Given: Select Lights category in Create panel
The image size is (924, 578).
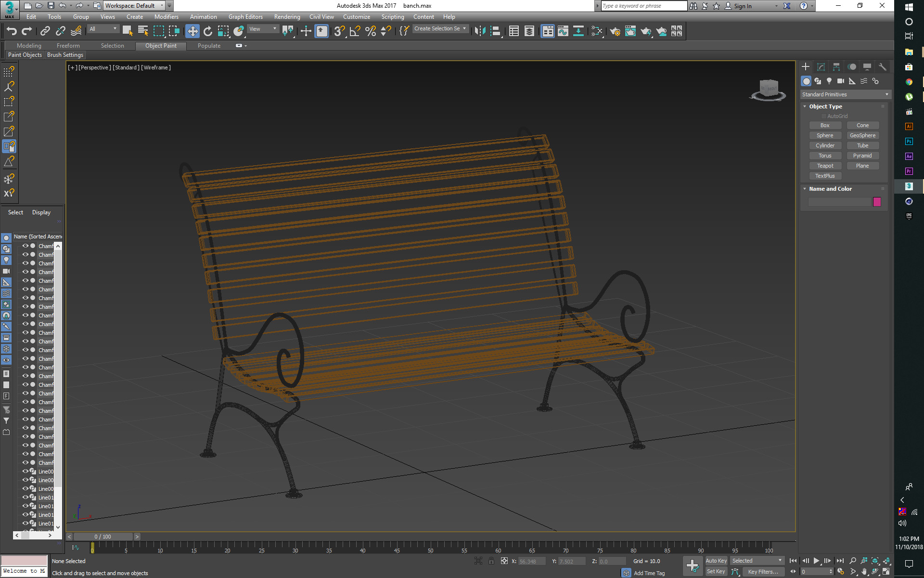Looking at the screenshot, I should point(829,81).
